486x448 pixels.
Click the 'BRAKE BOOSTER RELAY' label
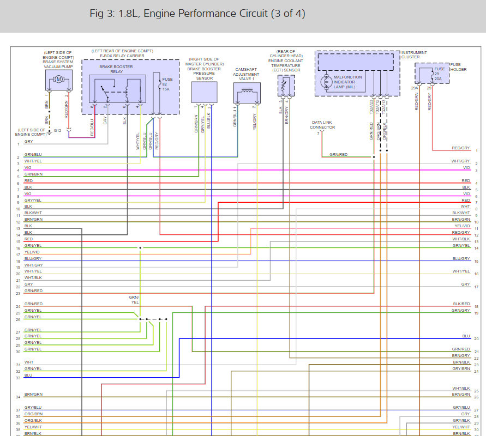116,69
